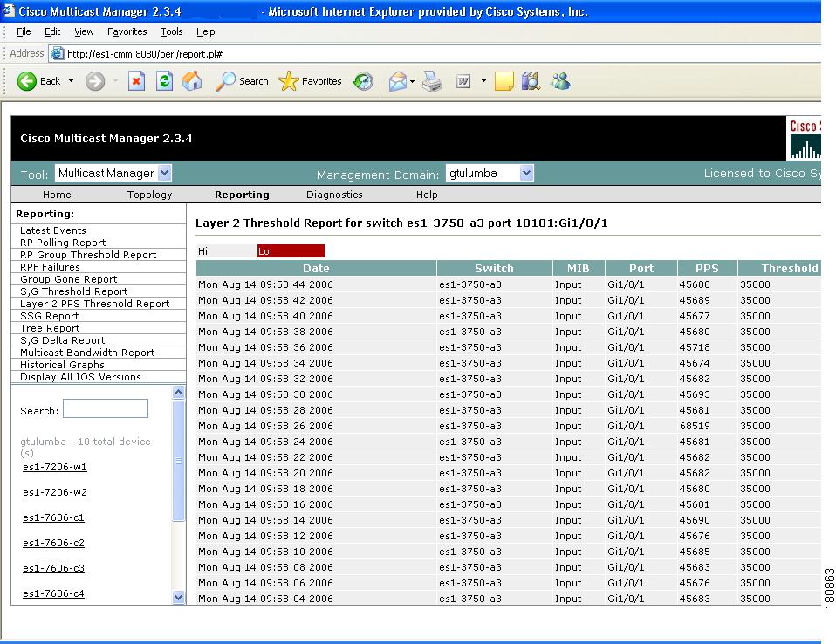Screen dimensions: 836x644
Task: Select the Reporting navigation tab
Action: point(242,195)
